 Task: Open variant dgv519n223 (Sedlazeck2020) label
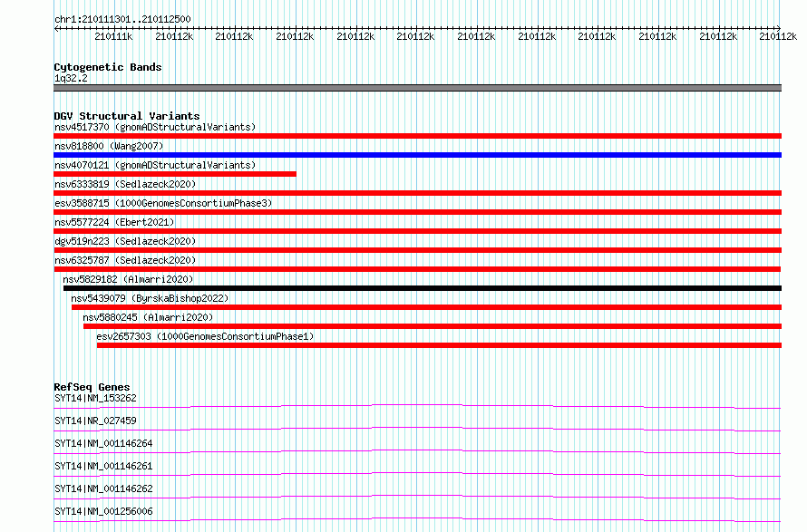125,241
